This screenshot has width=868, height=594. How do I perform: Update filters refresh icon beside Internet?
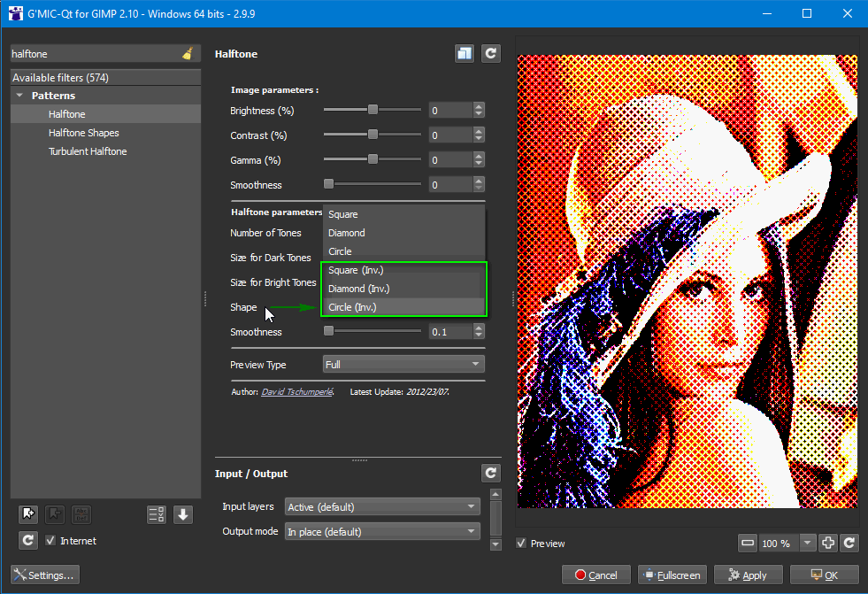[28, 540]
